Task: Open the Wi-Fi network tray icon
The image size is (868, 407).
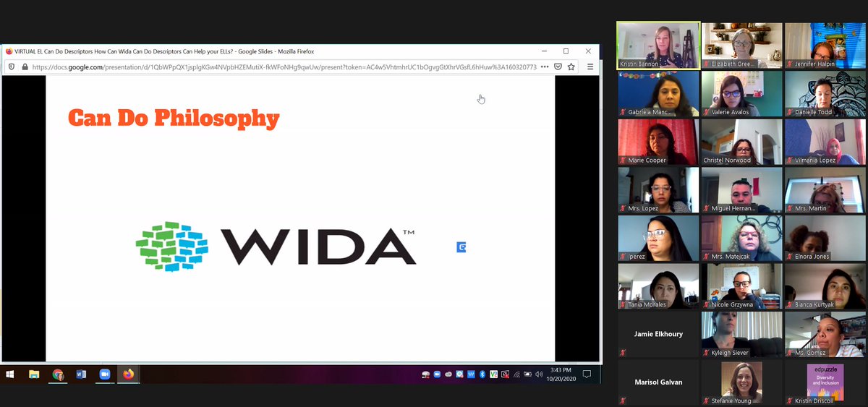Action: tap(516, 374)
